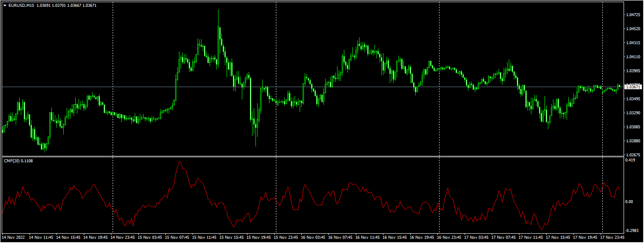Click the 0.00 level on CMF scale
Image resolution: width=644 pixels, height=243 pixels.
tap(630, 202)
